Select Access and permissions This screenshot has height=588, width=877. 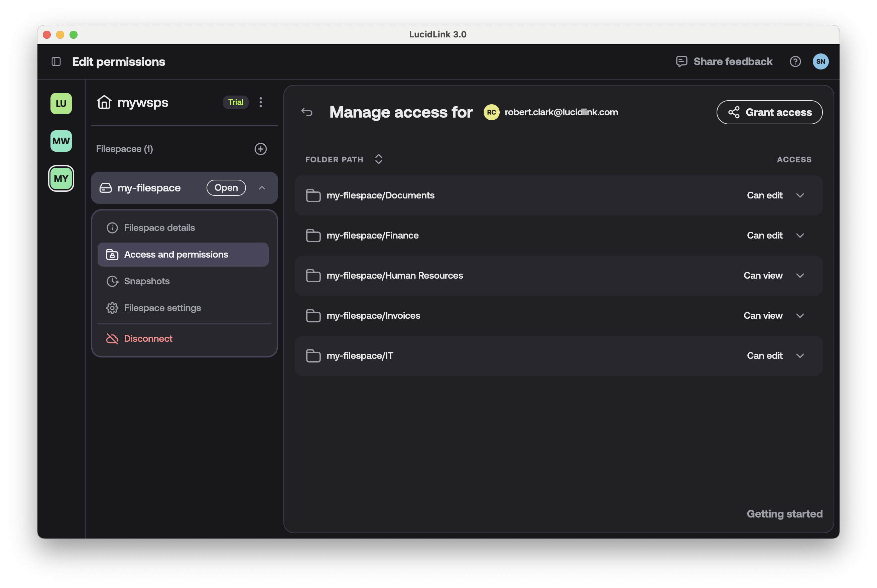pyautogui.click(x=183, y=255)
